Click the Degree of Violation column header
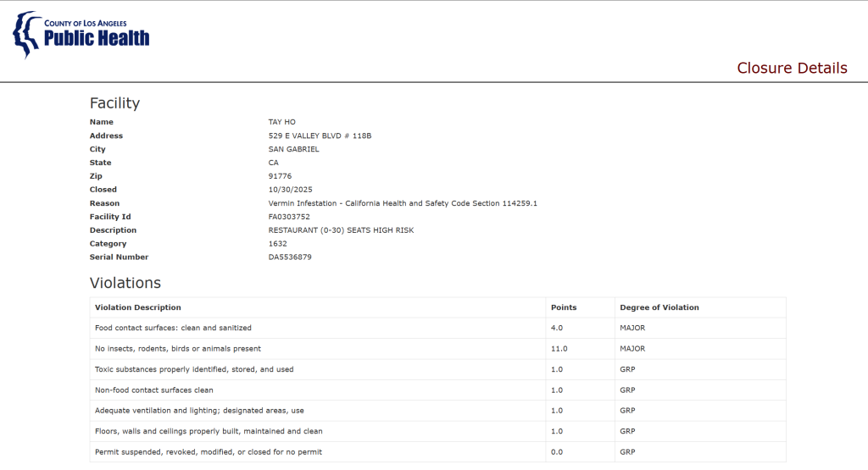Screen dimensions: 868x470 point(659,307)
